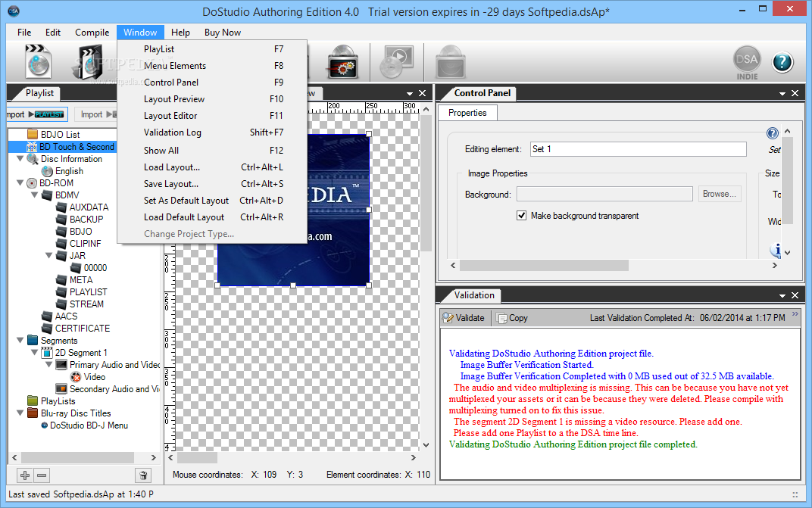
Task: Click the DSA Indie logo icon
Action: 747,63
